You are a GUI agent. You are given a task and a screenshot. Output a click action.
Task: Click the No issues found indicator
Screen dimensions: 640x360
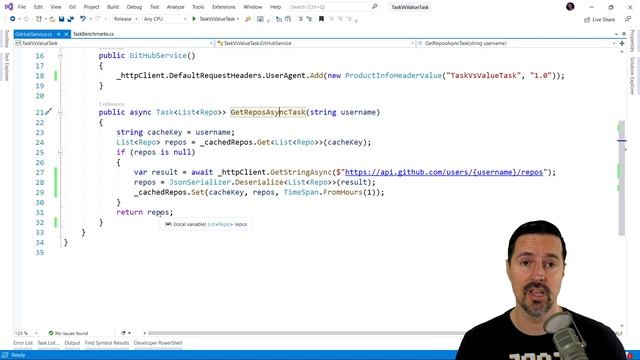68,333
